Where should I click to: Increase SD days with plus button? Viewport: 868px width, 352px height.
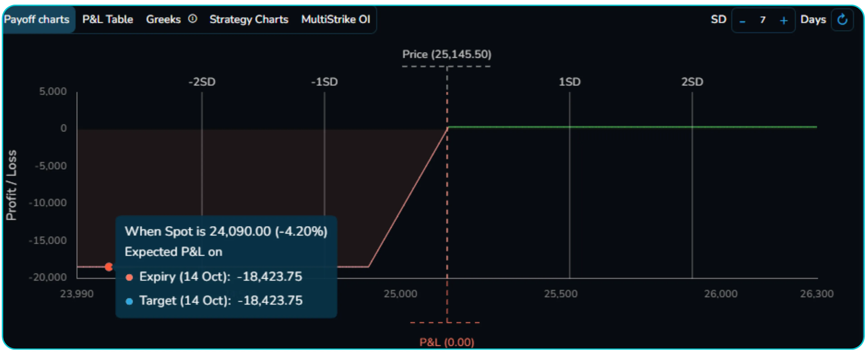tap(783, 21)
